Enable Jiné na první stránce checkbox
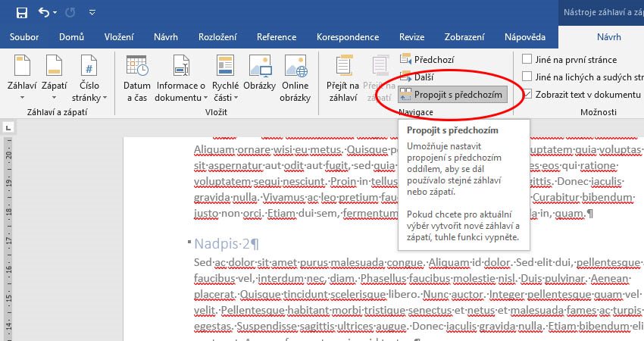Image resolution: width=644 pixels, height=341 pixels. [x=527, y=59]
